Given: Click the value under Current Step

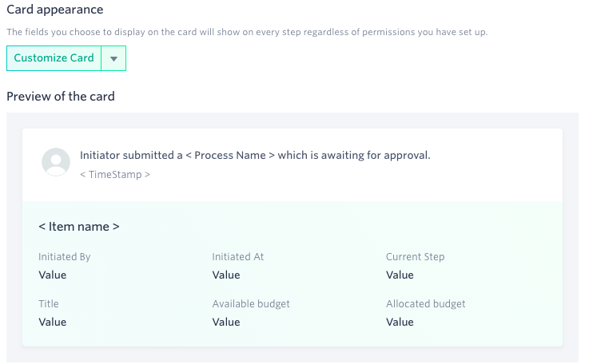Looking at the screenshot, I should click(x=400, y=275).
